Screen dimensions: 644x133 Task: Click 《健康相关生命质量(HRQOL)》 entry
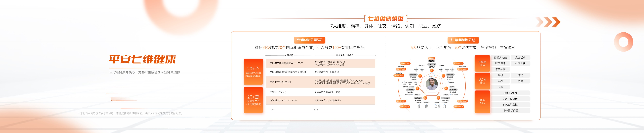330,62
